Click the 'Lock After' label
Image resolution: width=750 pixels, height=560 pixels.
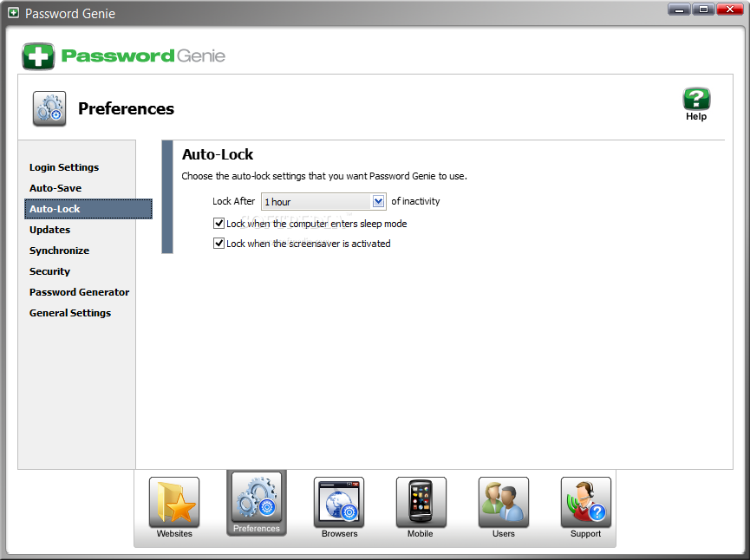[234, 201]
